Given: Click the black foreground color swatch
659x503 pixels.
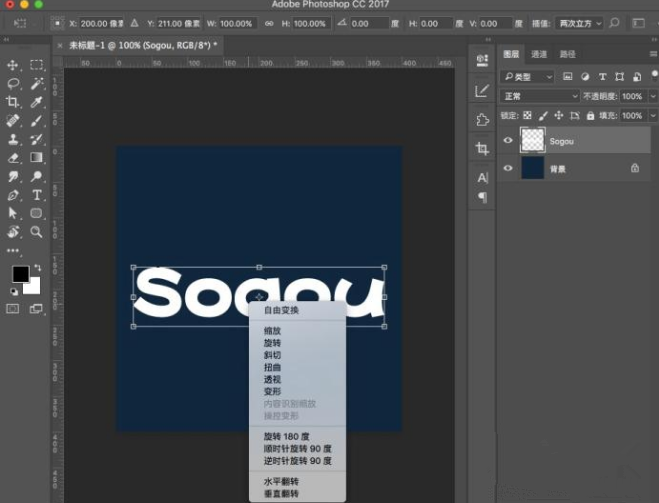Looking at the screenshot, I should [19, 274].
